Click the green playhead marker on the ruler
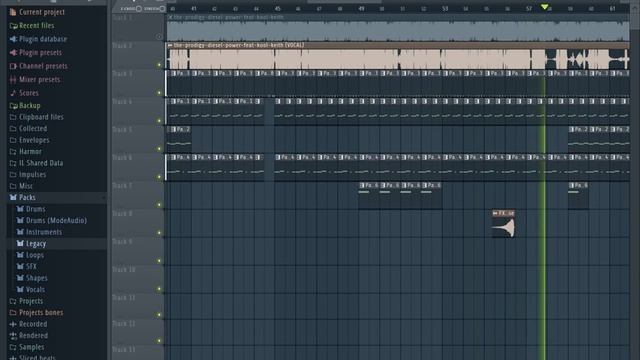The height and width of the screenshot is (360, 640). pyautogui.click(x=544, y=7)
